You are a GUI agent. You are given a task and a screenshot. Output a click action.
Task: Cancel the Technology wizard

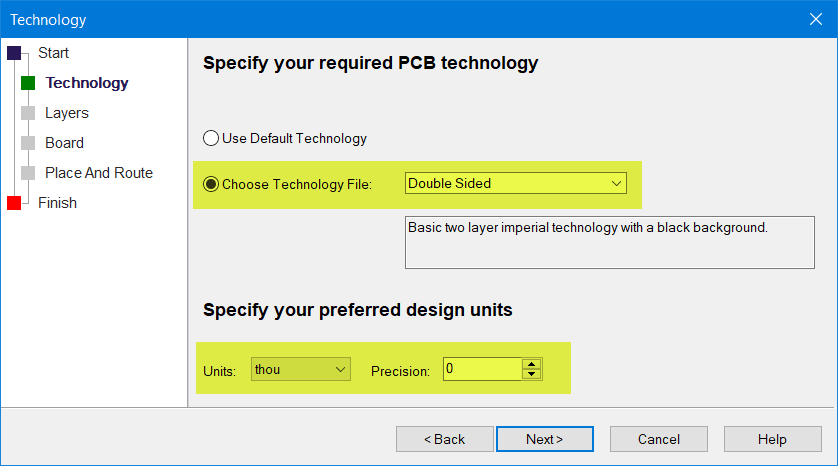(659, 439)
